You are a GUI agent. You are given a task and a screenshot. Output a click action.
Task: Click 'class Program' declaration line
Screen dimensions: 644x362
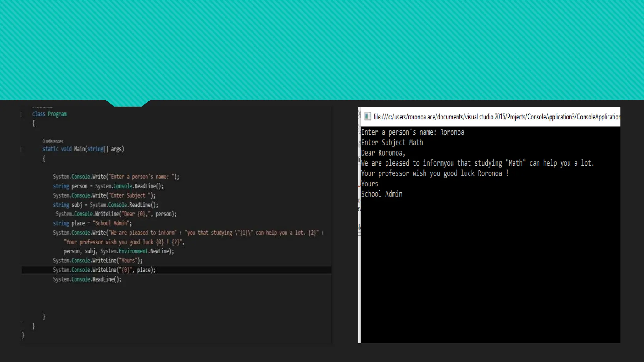[49, 114]
